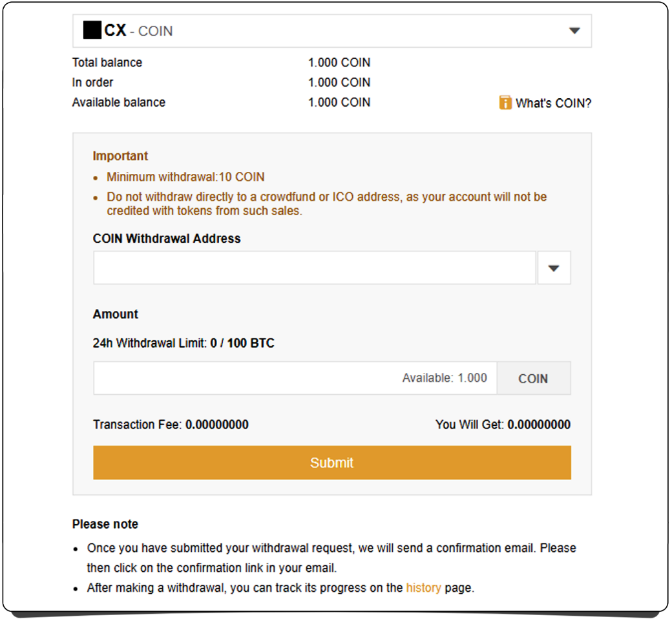Click the 24h Withdrawal Limit text

pos(184,343)
